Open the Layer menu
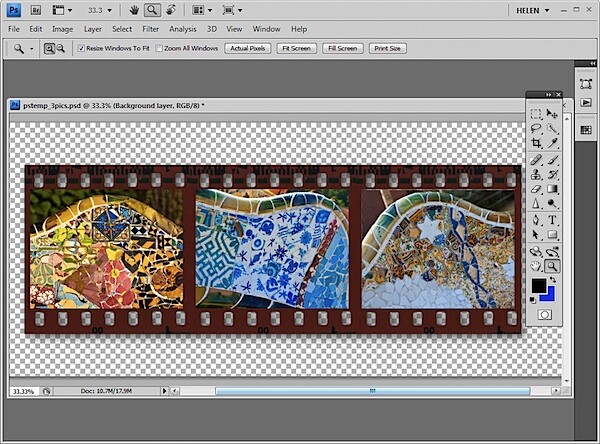This screenshot has width=600, height=444. 93,29
